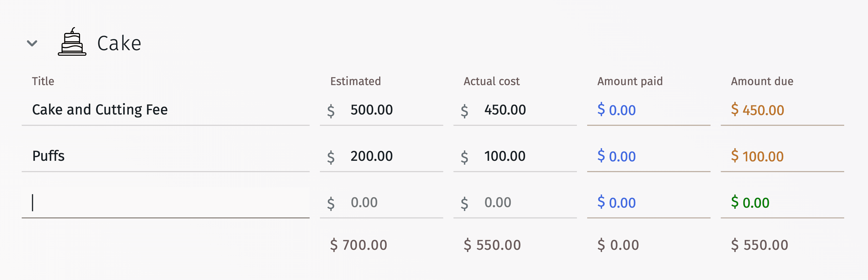Viewport: 868px width, 280px height.
Task: Enter estimated cost in the empty row
Action: pyautogui.click(x=387, y=203)
